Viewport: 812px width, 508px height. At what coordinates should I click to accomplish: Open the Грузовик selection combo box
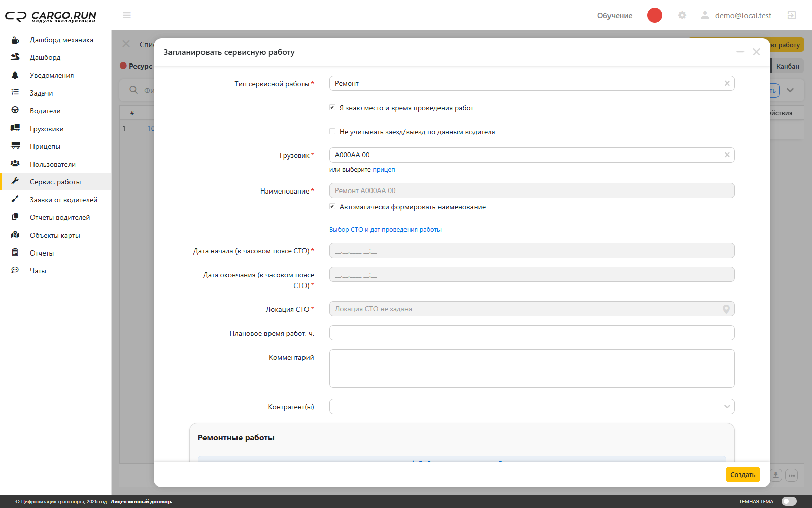[532, 155]
